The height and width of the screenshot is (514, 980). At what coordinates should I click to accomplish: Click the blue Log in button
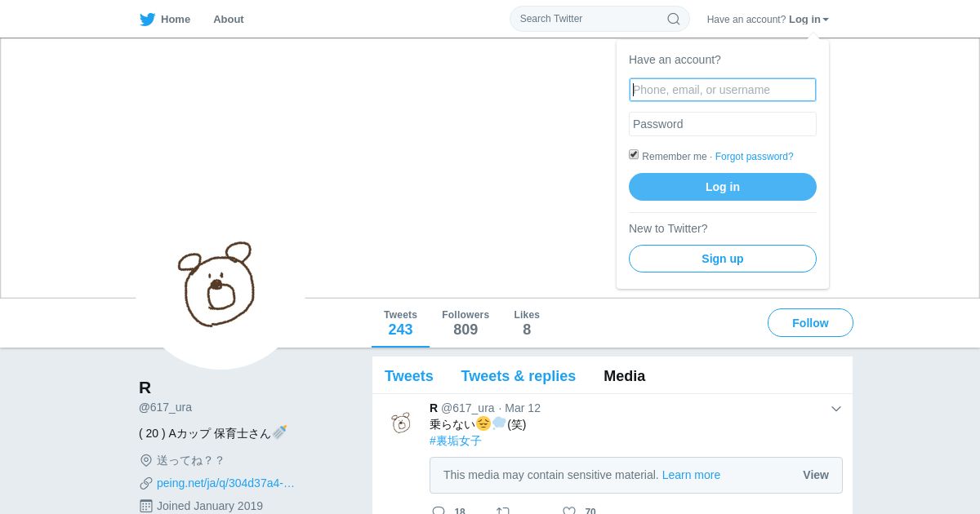tap(723, 187)
